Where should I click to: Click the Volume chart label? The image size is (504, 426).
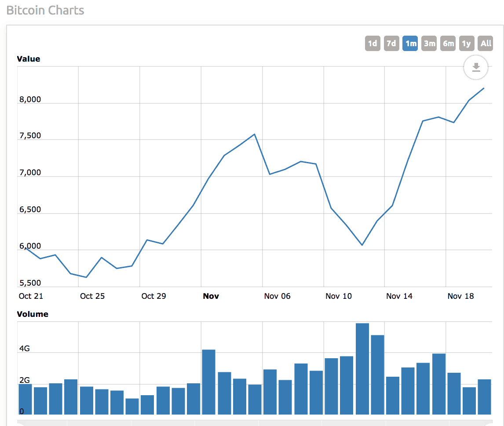pos(33,314)
